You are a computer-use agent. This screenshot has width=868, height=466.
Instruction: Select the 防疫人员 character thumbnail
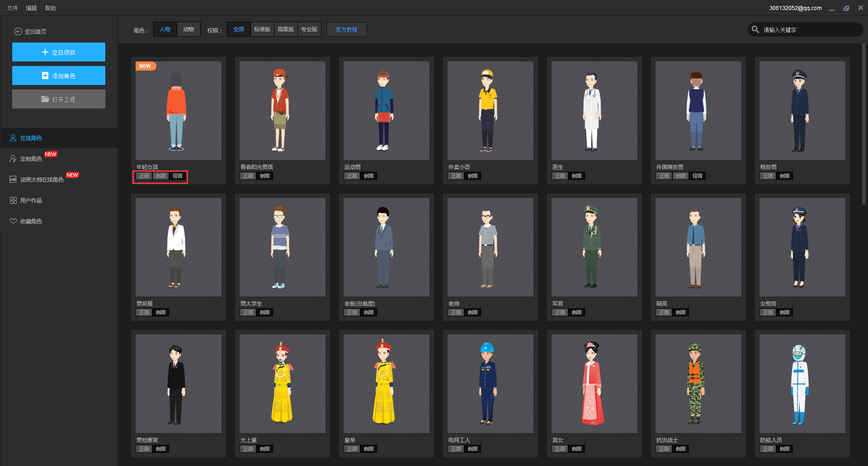802,384
